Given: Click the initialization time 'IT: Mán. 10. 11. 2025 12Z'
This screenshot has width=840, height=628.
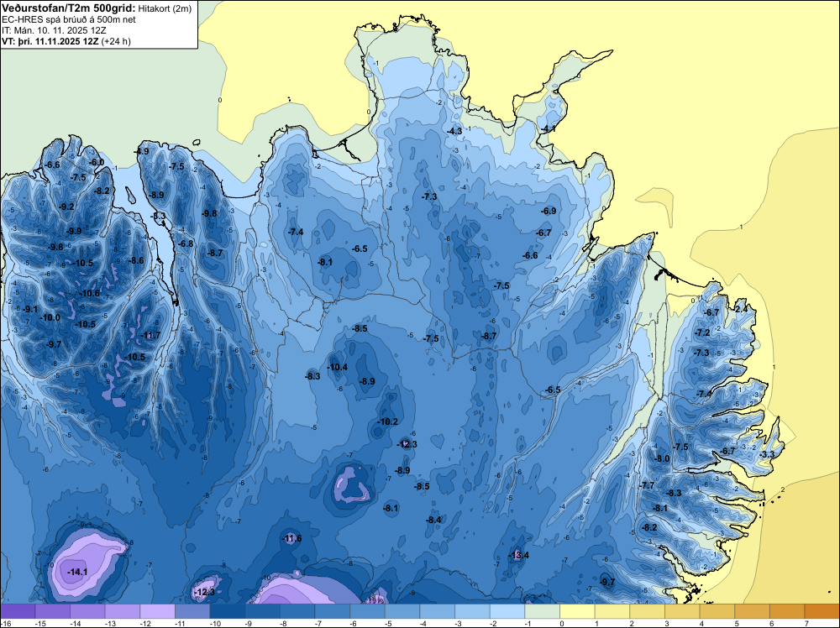Looking at the screenshot, I should (54, 30).
